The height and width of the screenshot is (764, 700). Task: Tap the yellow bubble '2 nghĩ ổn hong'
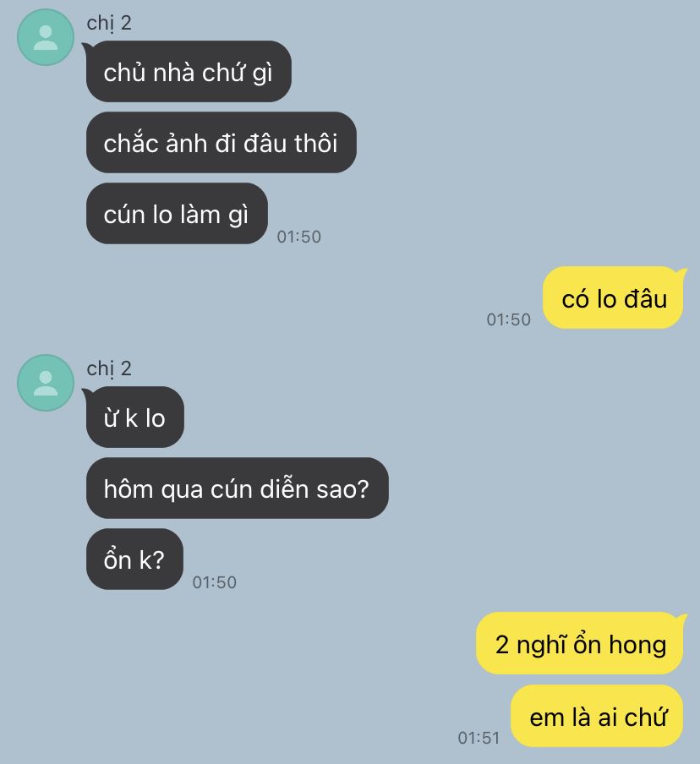pos(580,644)
